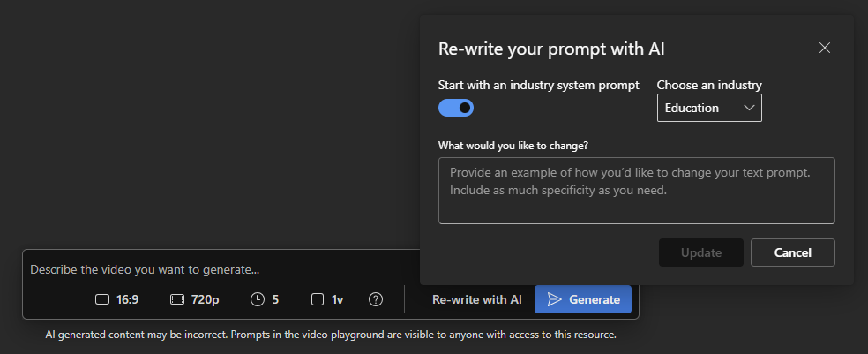868x354 pixels.
Task: Click the chevron arrow in the industry combo box
Action: pos(749,108)
